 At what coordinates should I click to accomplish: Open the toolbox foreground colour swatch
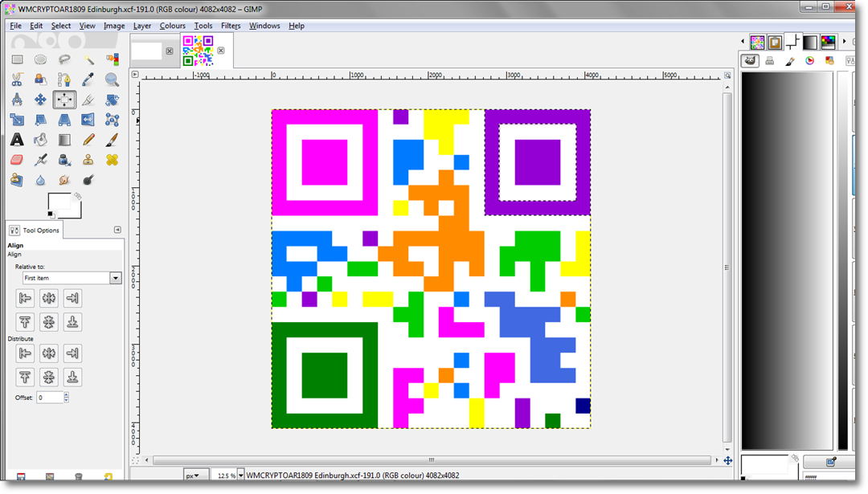59,202
